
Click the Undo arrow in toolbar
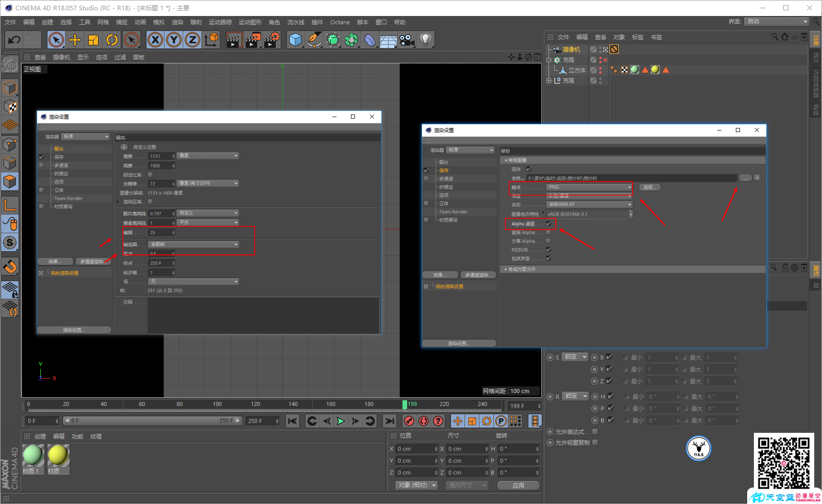point(14,40)
